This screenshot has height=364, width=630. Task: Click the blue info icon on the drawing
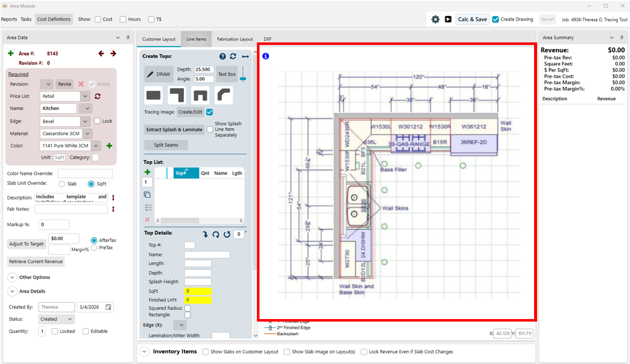(x=266, y=56)
